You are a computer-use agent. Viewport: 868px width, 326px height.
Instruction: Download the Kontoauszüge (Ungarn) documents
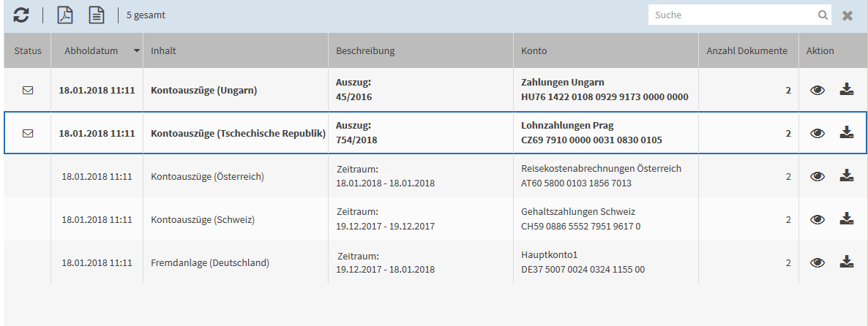point(847,89)
